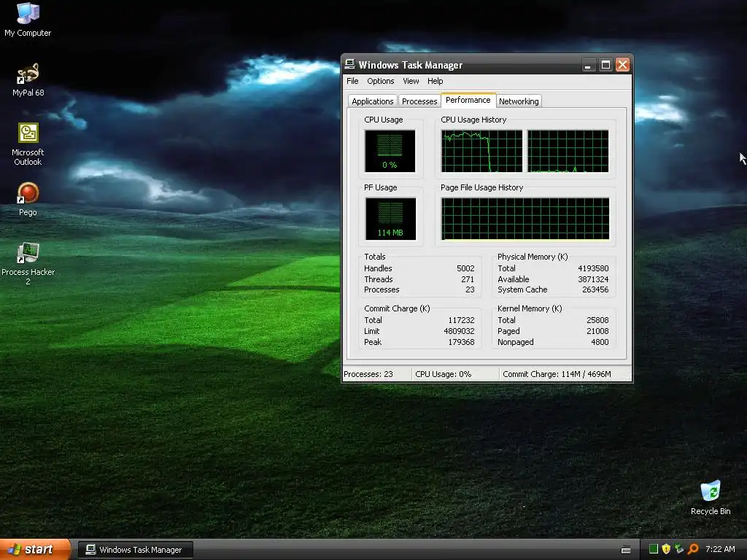Screen dimensions: 747x560
Task: Click the Available memory value 3871324
Action: pyautogui.click(x=593, y=279)
